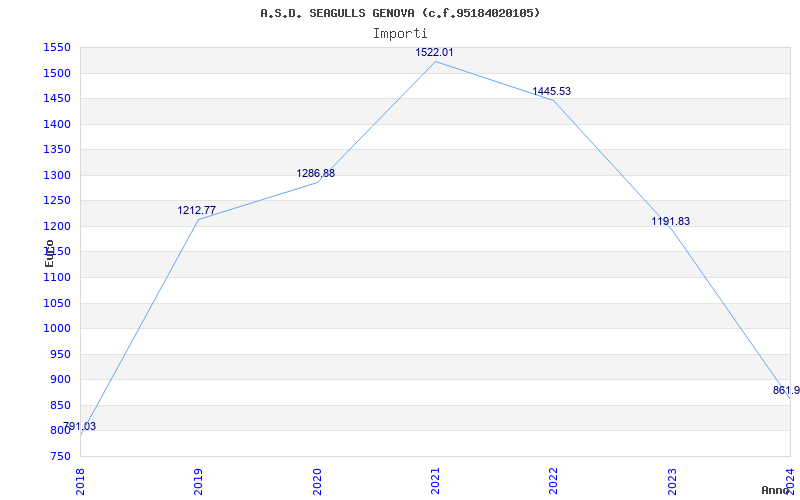Click the 1050 y-axis tick label
The width and height of the screenshot is (800, 500).
57,303
